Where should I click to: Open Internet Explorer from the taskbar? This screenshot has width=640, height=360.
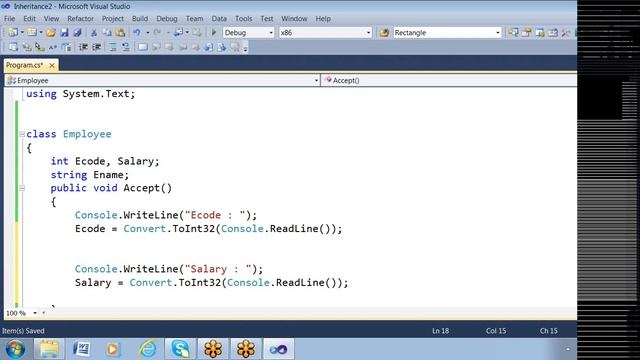pyautogui.click(x=147, y=349)
